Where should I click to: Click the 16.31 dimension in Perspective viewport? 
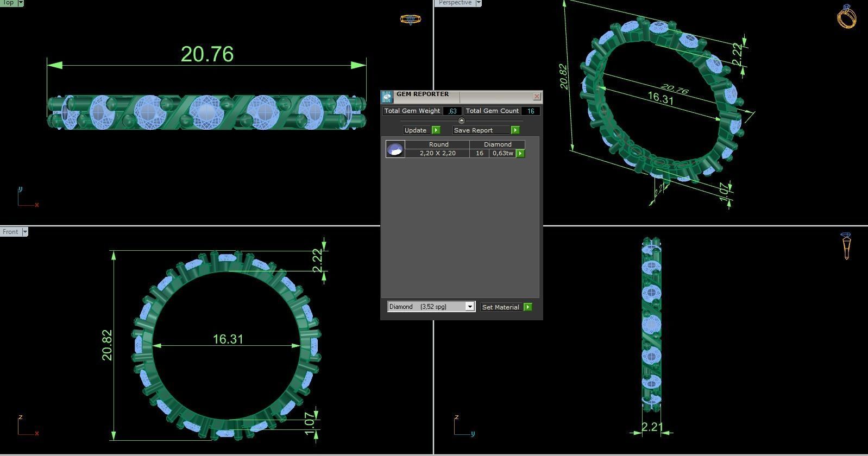click(661, 99)
